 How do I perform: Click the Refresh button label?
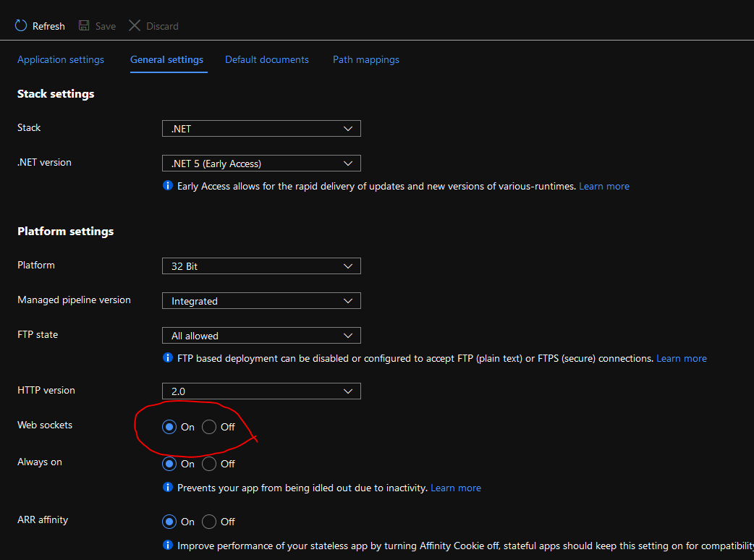[48, 26]
